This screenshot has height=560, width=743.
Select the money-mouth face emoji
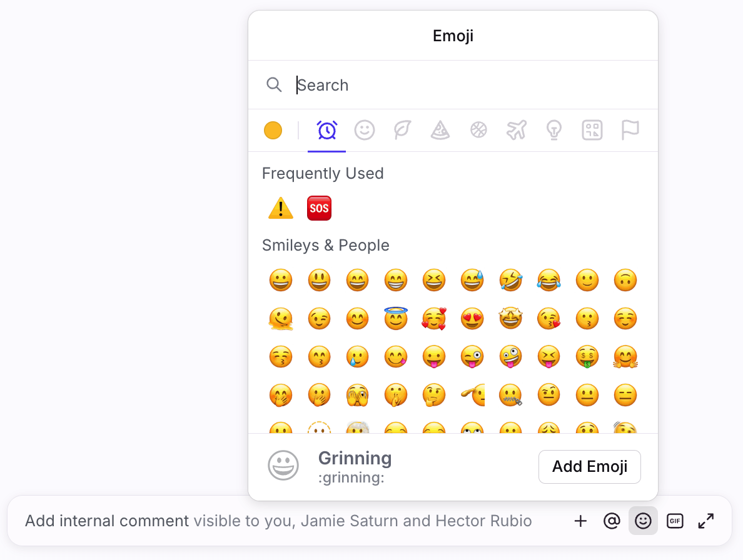click(x=587, y=357)
